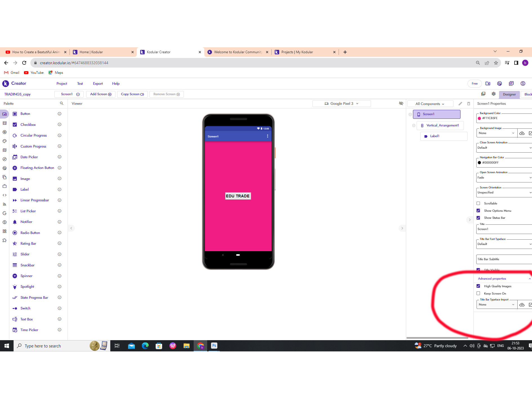Enable the Keep Screen On checkbox
Viewport: 532px width, 399px height.
(478, 293)
